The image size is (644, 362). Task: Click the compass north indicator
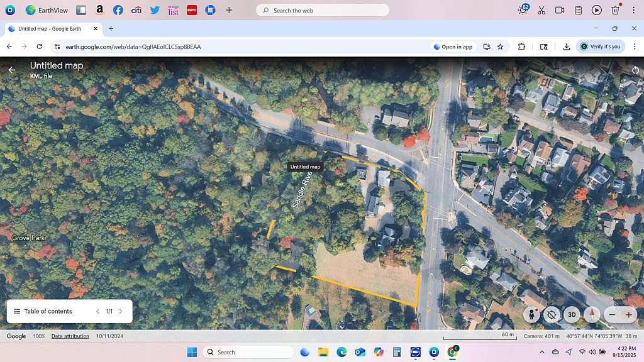tap(592, 314)
